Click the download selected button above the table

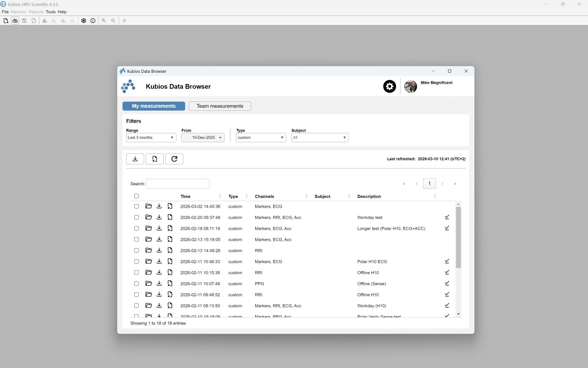[x=135, y=159]
